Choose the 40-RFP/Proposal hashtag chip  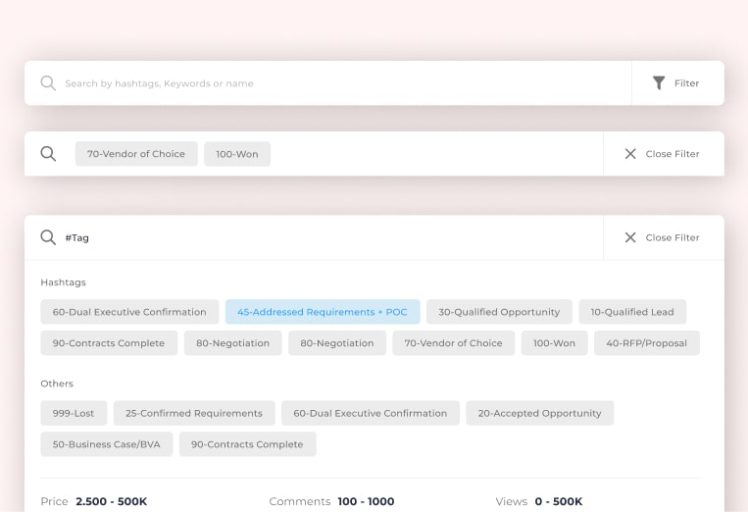[647, 343]
